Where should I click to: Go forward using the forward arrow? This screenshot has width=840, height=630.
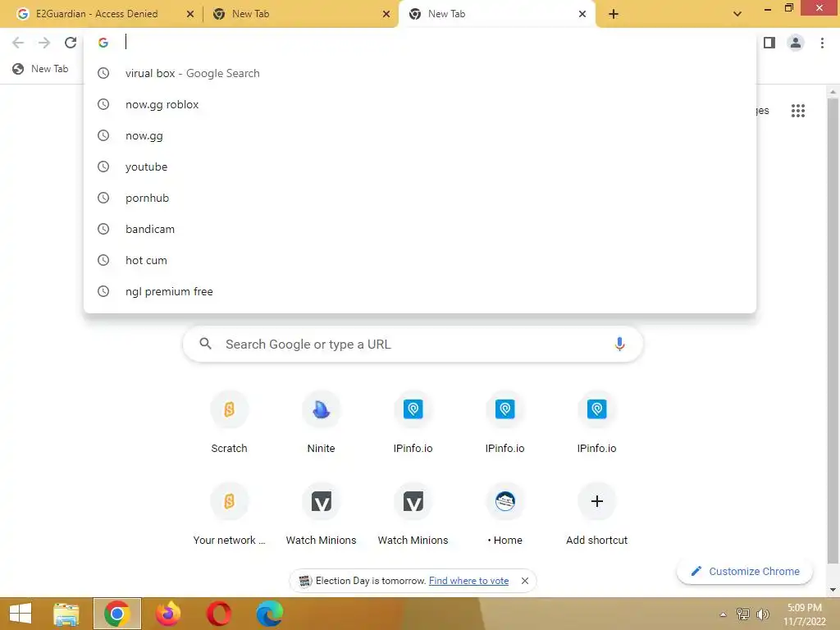point(44,43)
